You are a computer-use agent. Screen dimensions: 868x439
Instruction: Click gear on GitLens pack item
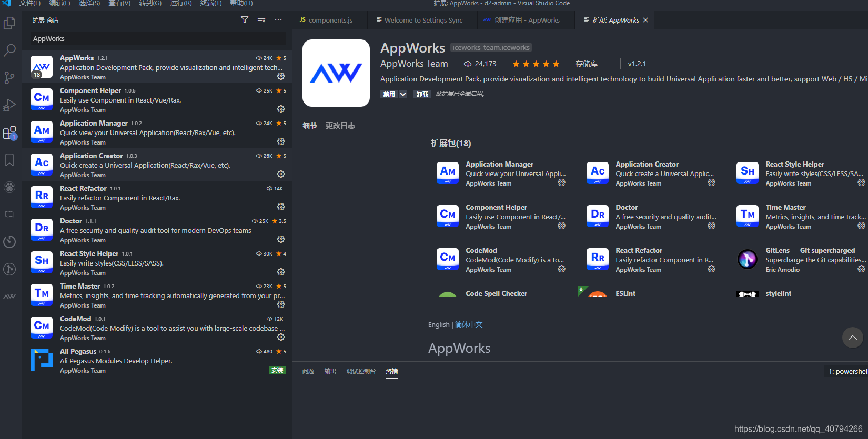tap(861, 269)
